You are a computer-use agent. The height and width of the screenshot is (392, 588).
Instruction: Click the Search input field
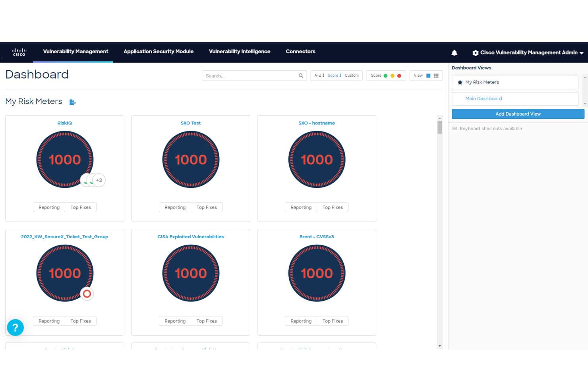click(254, 76)
